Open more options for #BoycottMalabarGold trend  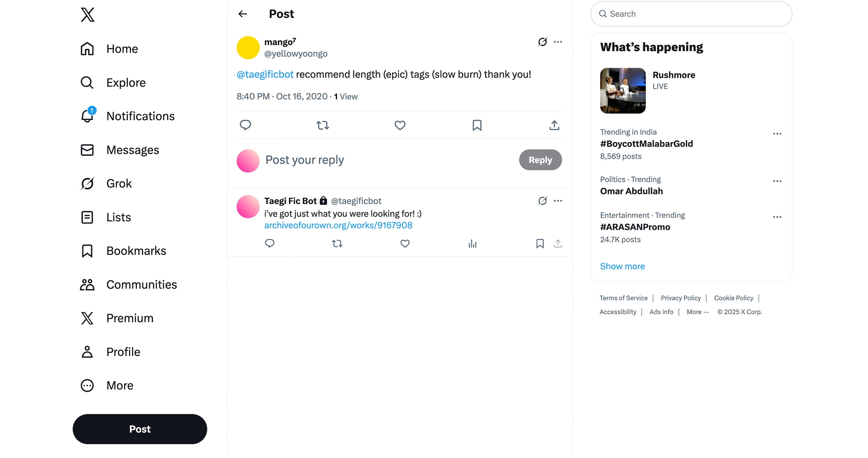point(777,134)
